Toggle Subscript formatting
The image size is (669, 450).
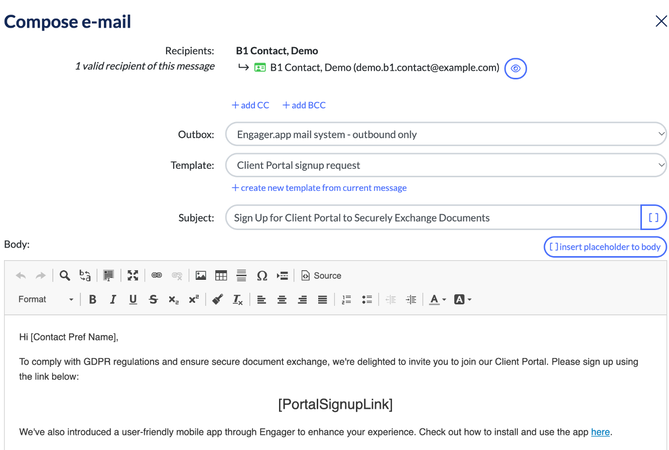pos(174,299)
